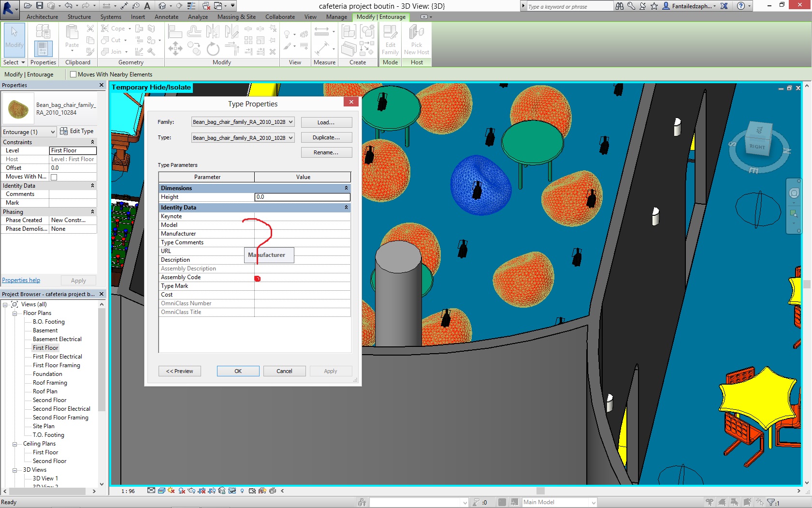Toggle Exclude Options beside Main Model
Viewport: 812px width, 508px height.
tap(514, 502)
